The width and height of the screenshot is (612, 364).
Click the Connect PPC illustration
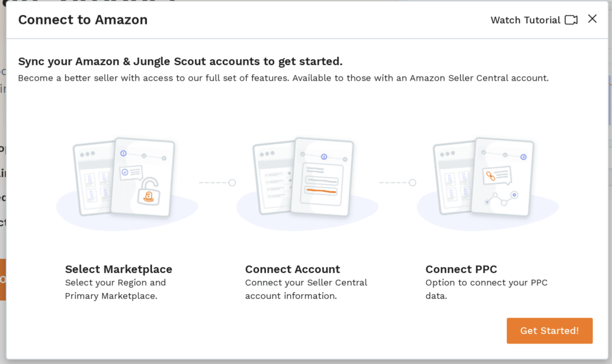[x=488, y=183]
